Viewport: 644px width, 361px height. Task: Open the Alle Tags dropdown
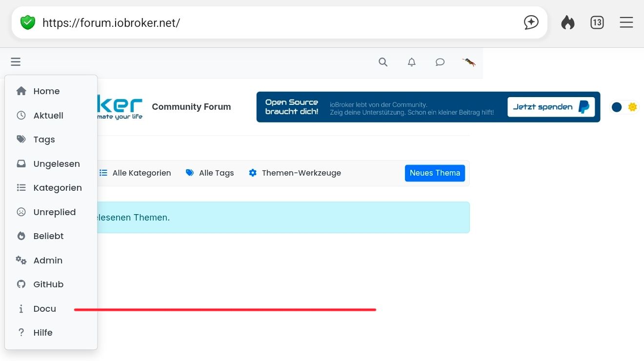click(210, 173)
